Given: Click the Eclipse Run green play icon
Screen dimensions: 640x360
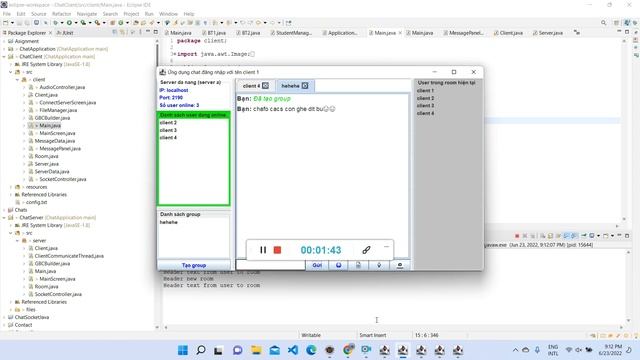Looking at the screenshot, I should click(x=69, y=23).
